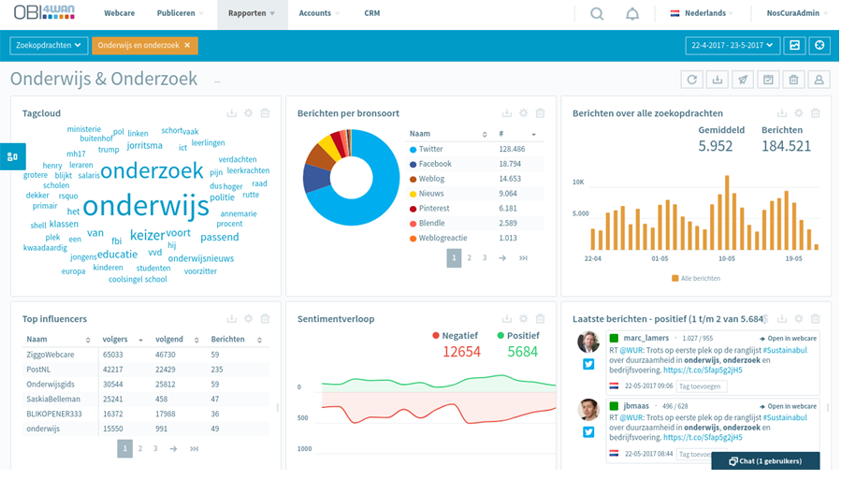The image size is (841, 481).
Task: Refresh the dashboard with reload icon
Action: pyautogui.click(x=692, y=80)
